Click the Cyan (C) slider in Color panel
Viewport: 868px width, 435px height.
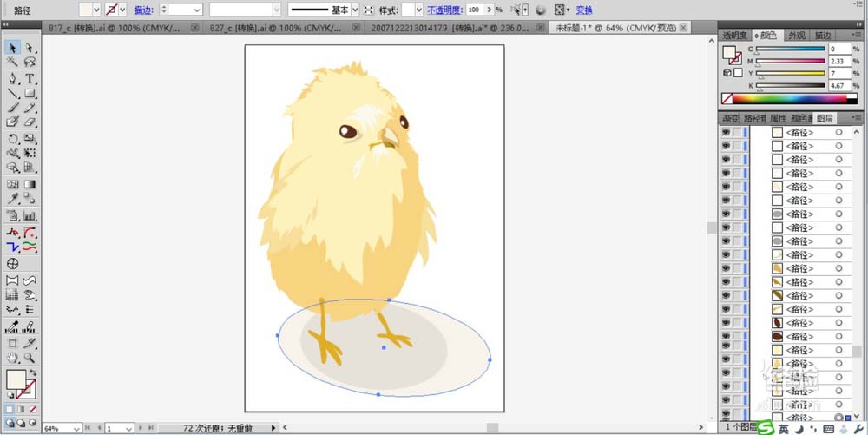(791, 49)
